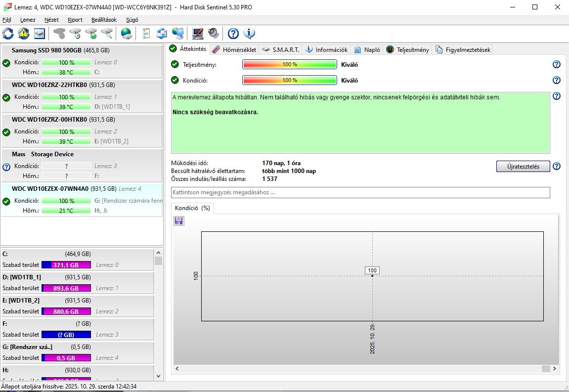The width and height of the screenshot is (569, 392).
Task: Click the 21 °C temperature bar
Action: [x=66, y=211]
